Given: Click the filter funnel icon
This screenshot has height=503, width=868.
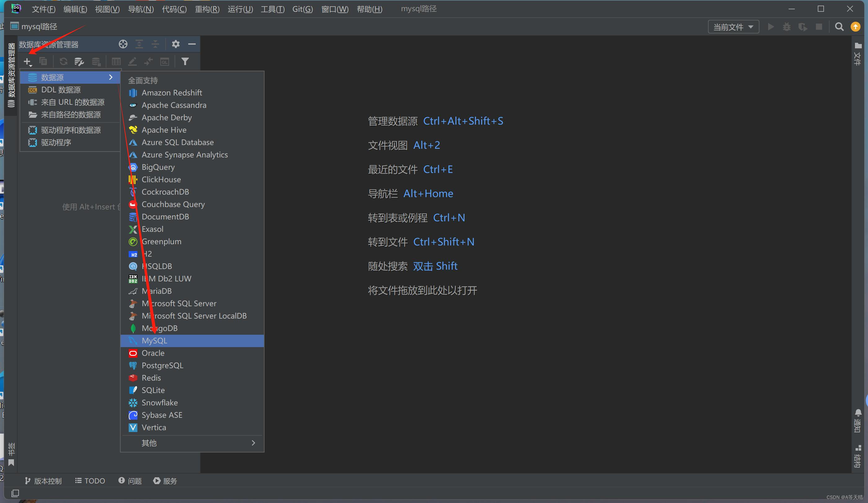Looking at the screenshot, I should click(x=185, y=62).
